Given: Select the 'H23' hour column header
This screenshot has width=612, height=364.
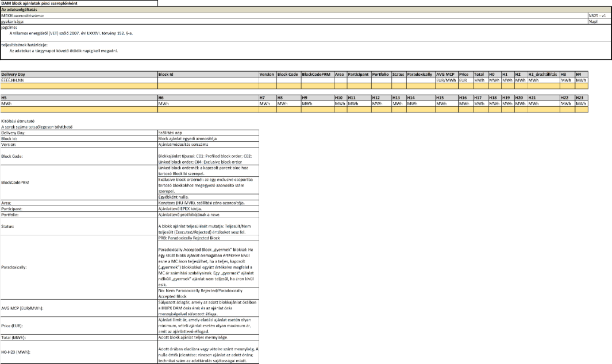Looking at the screenshot, I should [581, 98].
